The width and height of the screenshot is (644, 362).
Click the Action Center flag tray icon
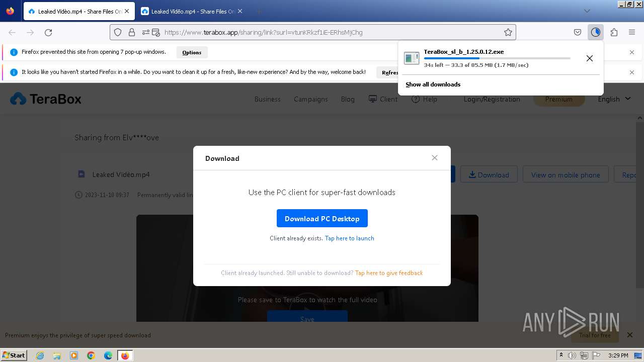(596, 355)
